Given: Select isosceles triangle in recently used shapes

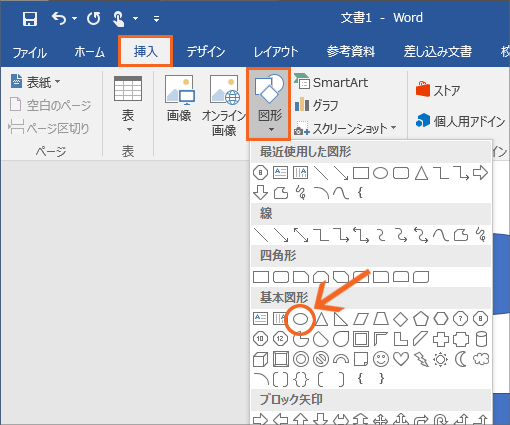Looking at the screenshot, I should pyautogui.click(x=421, y=173).
